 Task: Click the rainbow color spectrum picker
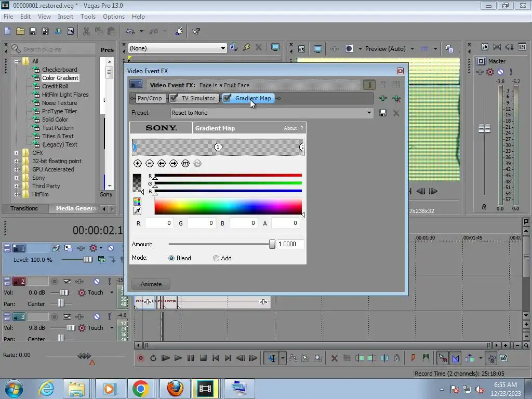(x=228, y=207)
